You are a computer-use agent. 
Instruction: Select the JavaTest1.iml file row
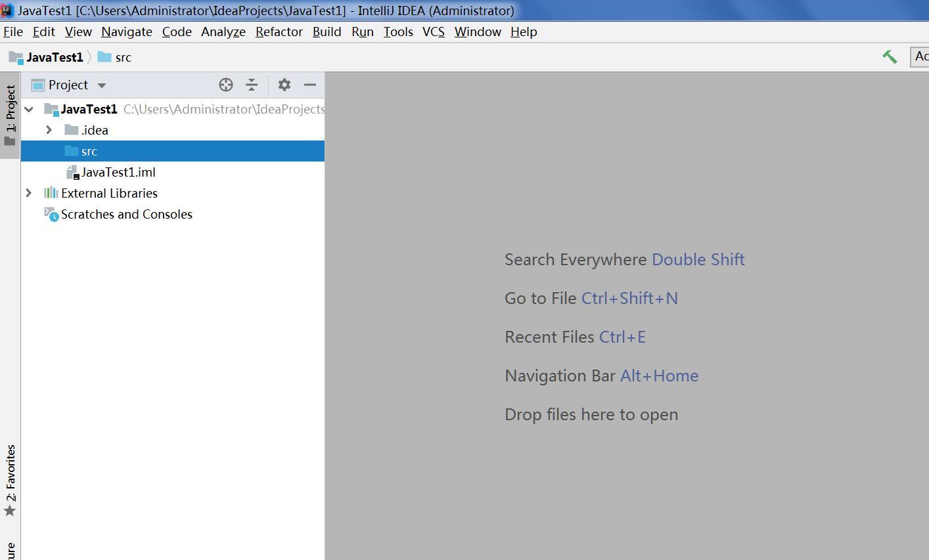coord(173,172)
